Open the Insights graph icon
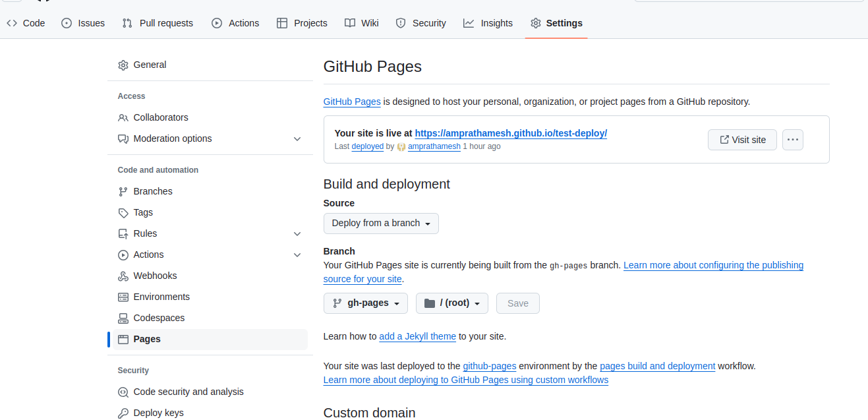868x420 pixels. pyautogui.click(x=468, y=23)
